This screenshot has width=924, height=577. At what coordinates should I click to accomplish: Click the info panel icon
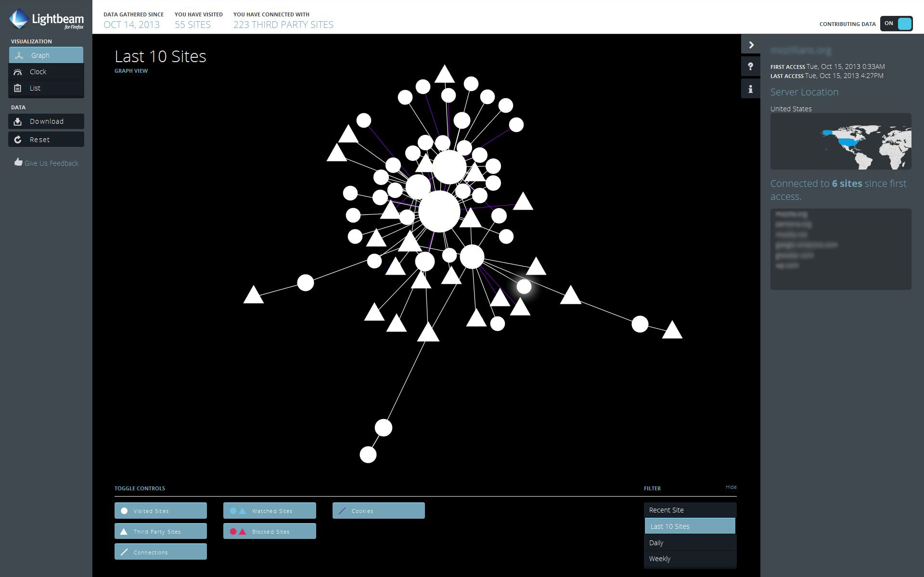[x=751, y=89]
